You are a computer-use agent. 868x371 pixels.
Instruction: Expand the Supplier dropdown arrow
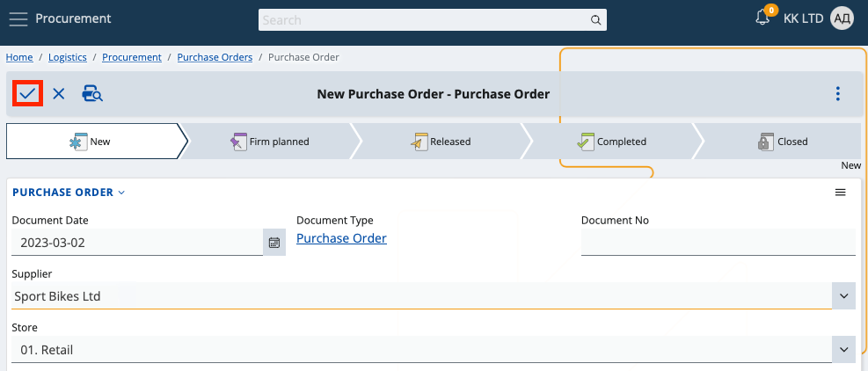coord(843,296)
